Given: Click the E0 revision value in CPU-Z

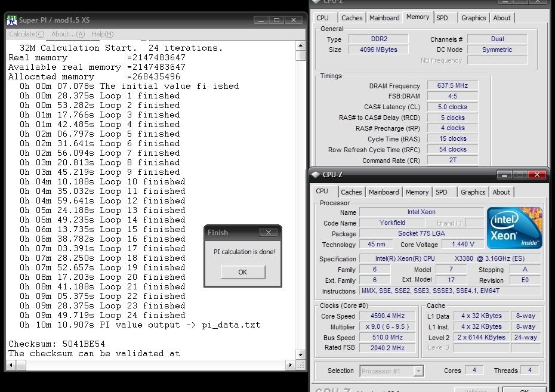Looking at the screenshot, I should tap(525, 280).
